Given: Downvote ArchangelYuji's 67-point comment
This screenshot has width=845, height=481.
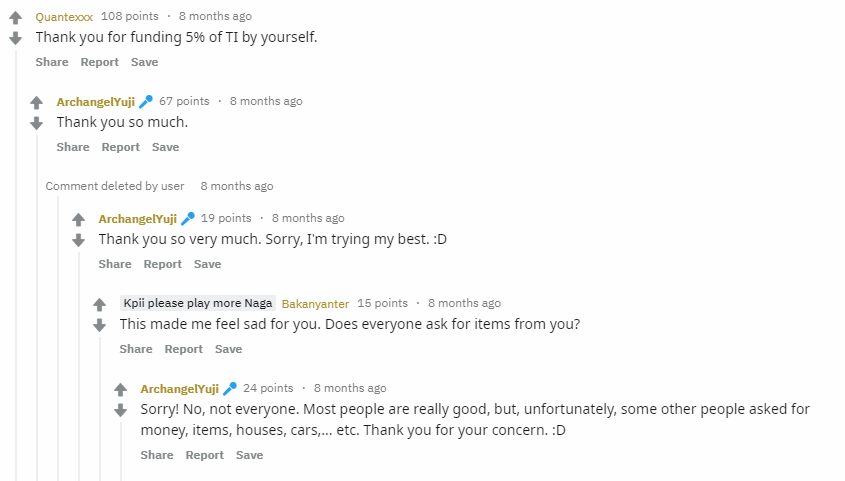Looking at the screenshot, I should [x=36, y=123].
